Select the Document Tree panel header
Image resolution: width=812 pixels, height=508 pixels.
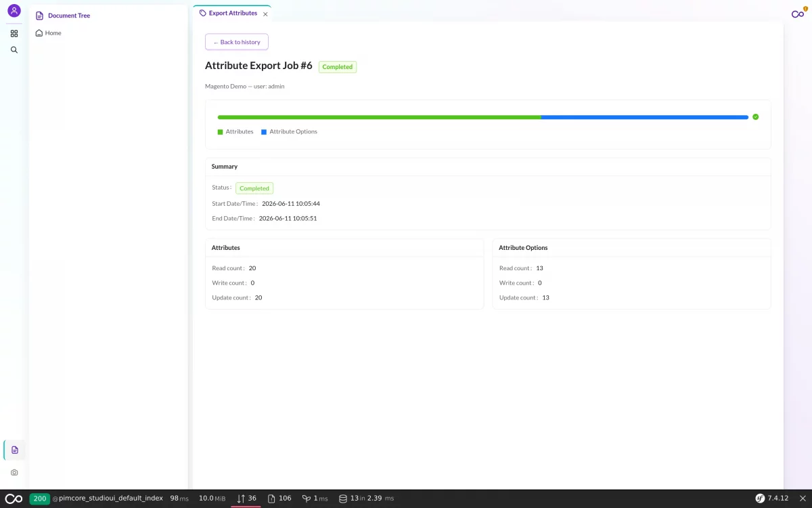pyautogui.click(x=69, y=16)
